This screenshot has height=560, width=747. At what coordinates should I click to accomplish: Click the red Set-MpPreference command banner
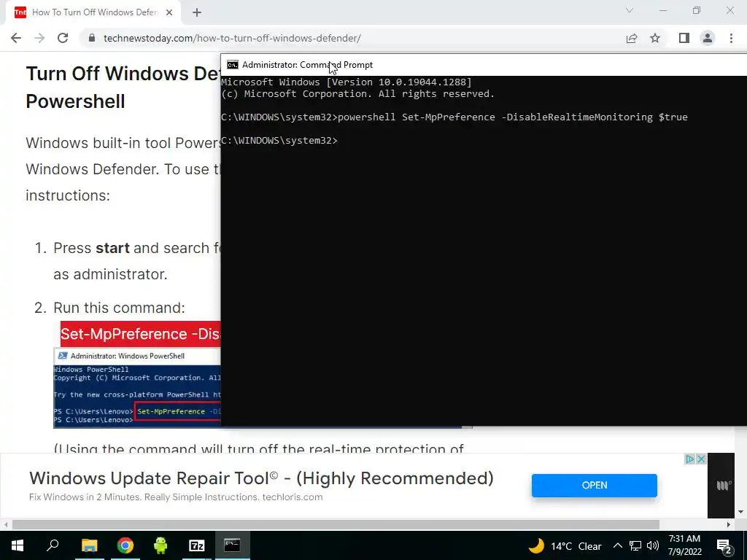click(141, 334)
